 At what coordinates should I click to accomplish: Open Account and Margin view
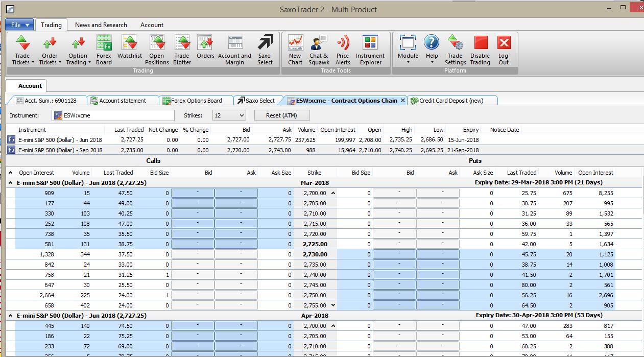click(x=234, y=50)
